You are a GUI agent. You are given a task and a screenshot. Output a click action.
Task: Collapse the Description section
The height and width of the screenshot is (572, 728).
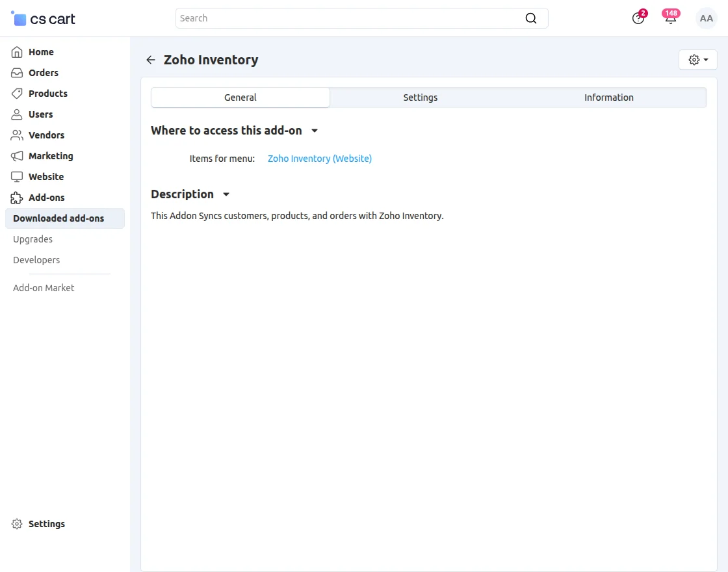point(226,194)
